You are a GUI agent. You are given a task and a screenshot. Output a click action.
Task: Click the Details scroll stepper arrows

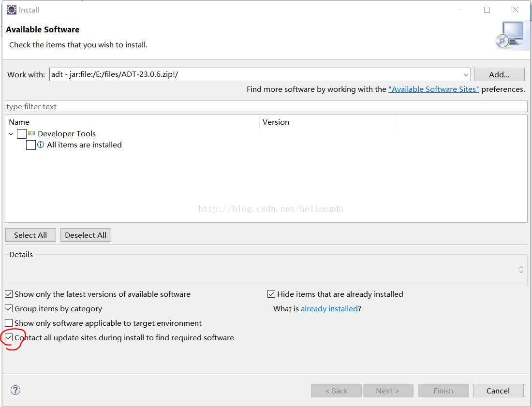coord(521,270)
